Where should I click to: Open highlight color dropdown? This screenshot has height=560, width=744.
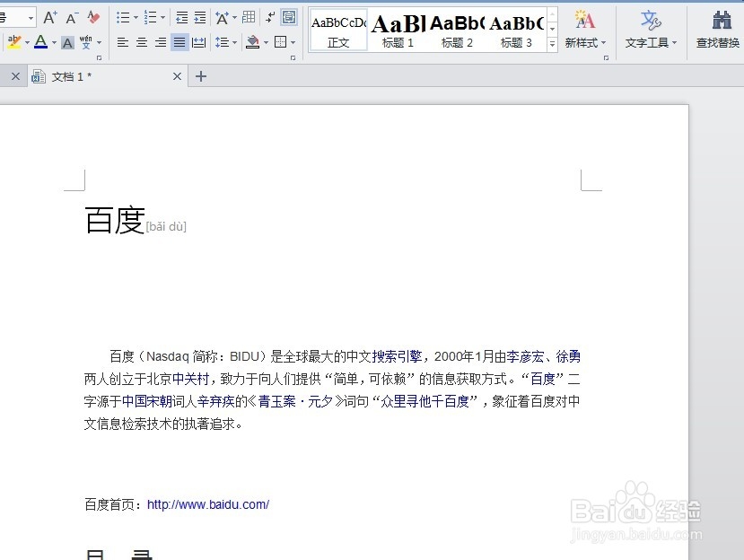coord(27,43)
